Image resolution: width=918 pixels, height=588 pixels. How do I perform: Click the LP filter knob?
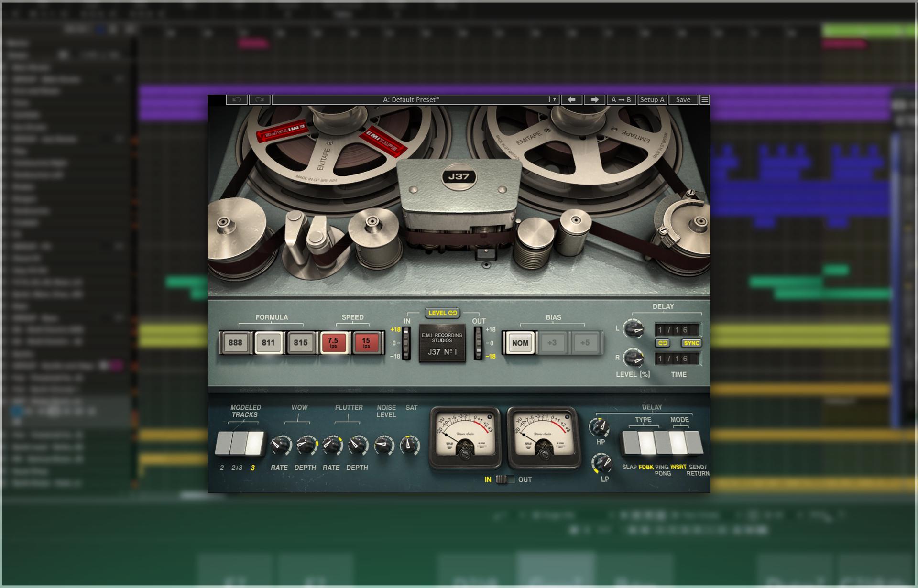point(602,463)
